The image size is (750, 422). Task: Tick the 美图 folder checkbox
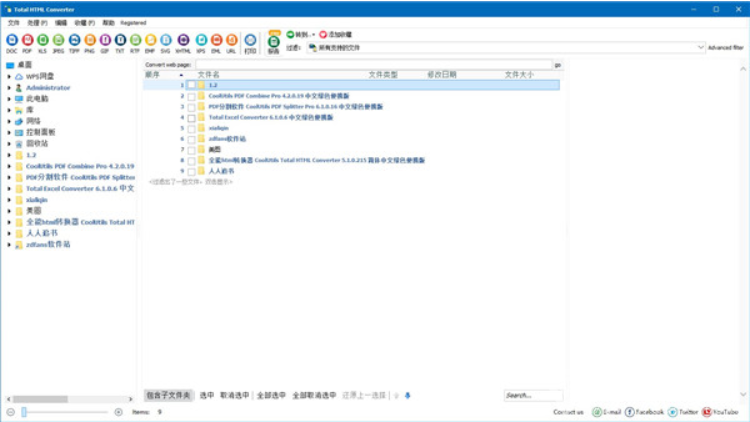pyautogui.click(x=191, y=150)
